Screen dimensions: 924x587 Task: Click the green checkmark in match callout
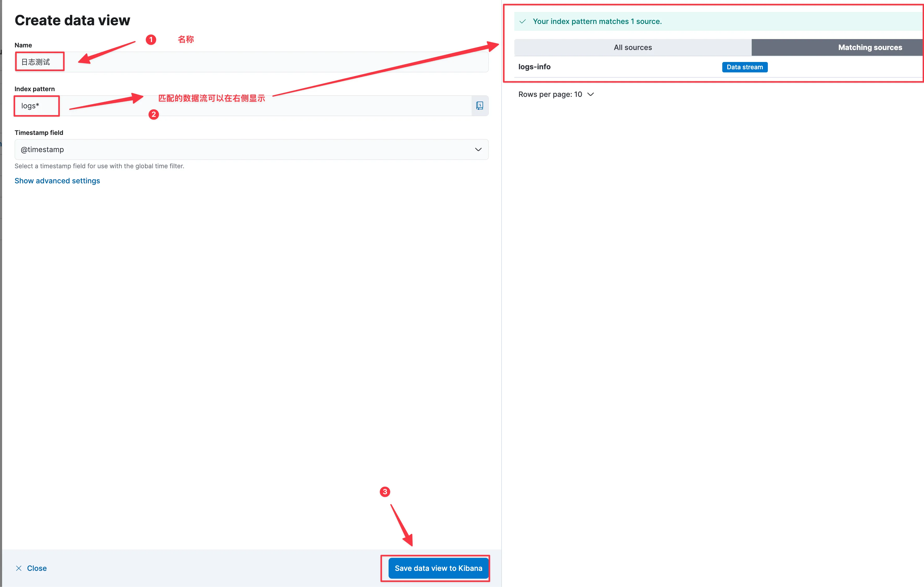click(x=522, y=22)
